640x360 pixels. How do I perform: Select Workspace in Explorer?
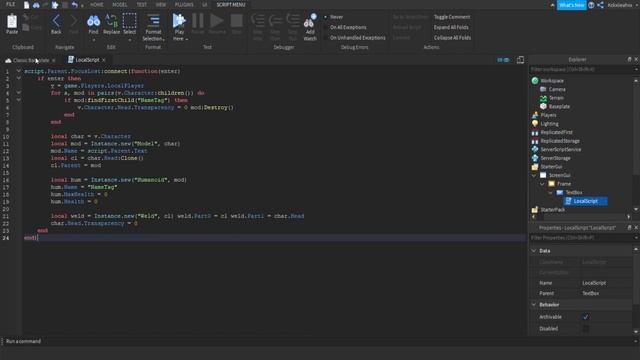[552, 81]
